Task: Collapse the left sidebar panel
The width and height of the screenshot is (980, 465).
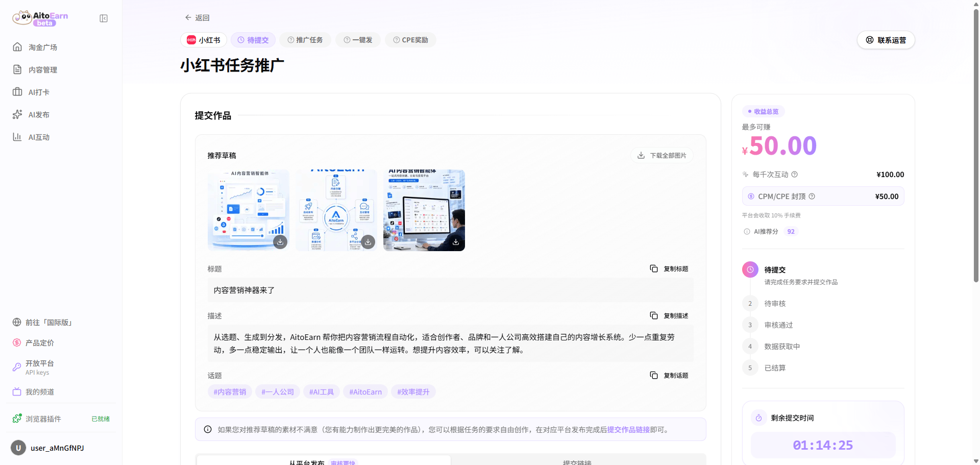Action: pos(104,18)
